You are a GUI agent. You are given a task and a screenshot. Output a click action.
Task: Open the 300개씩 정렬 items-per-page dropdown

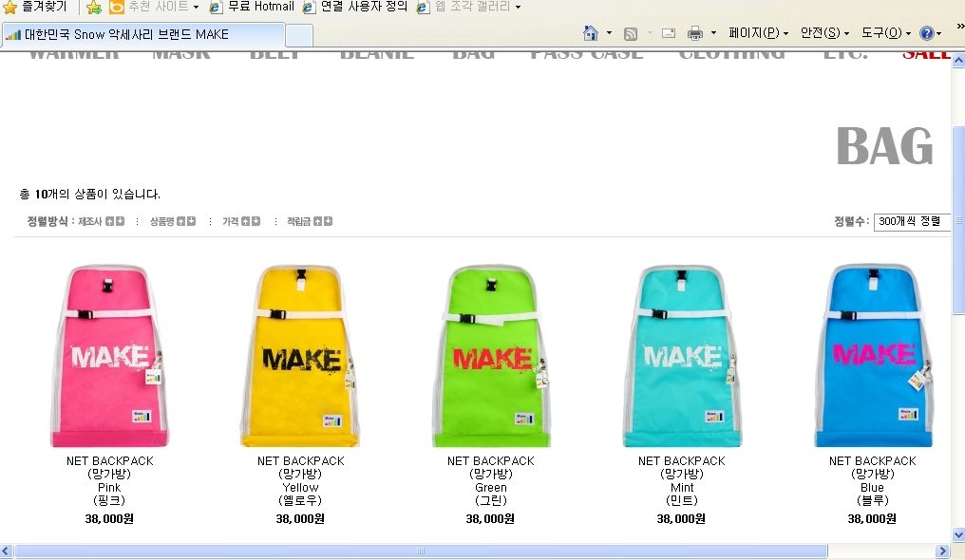pos(912,222)
